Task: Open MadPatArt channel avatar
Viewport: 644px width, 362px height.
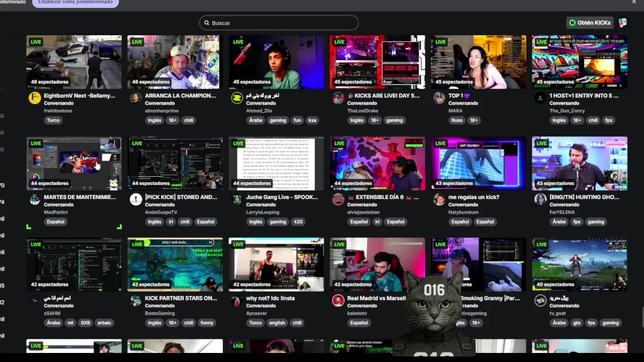Action: point(35,200)
